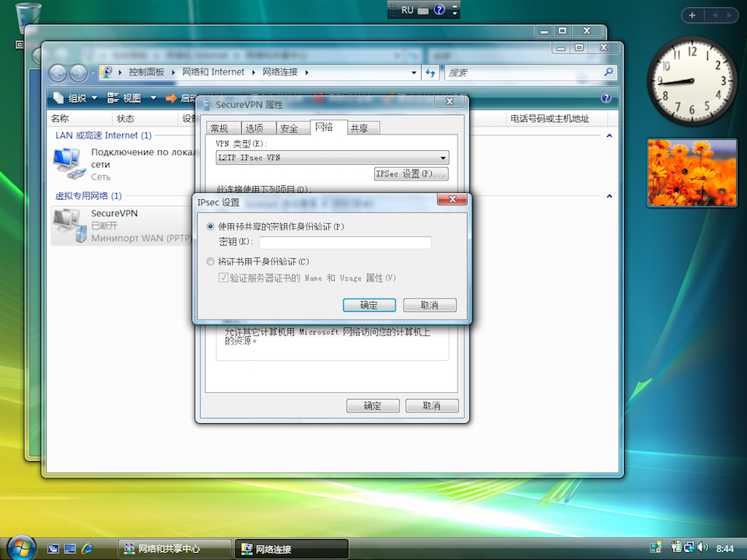Screen dimensions: 747x560
Task: Switch to 网络和共享中心 taskbar button
Action: click(x=174, y=549)
